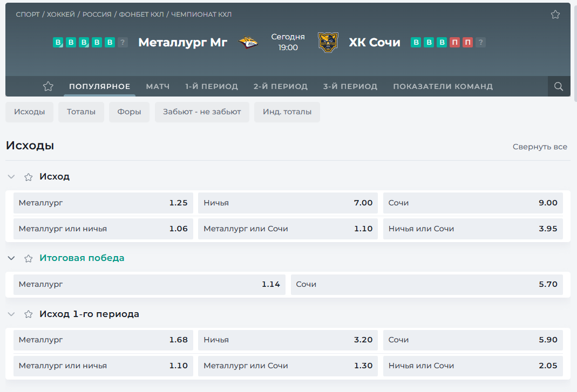This screenshot has width=577, height=392.
Task: Click ХОККЕЙ in the breadcrumb path
Action: click(61, 15)
